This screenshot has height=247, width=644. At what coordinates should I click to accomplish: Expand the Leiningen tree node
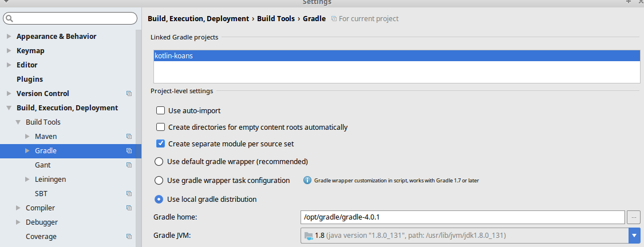[x=27, y=180]
